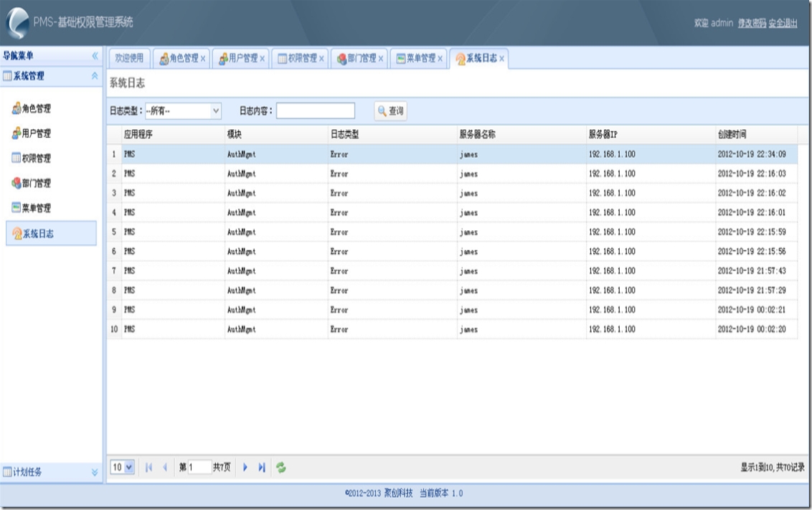The width and height of the screenshot is (812, 510).
Task: Go to the next page arrow
Action: 245,467
